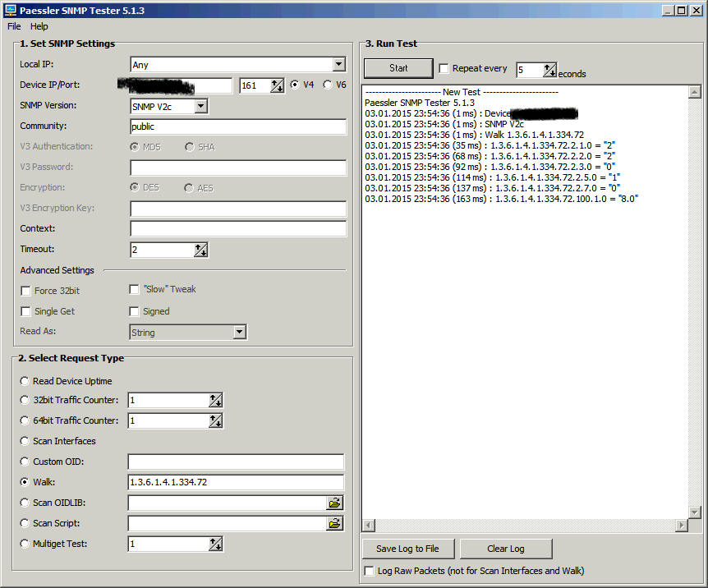Click the Clear Log button
This screenshot has height=588, width=708.
click(506, 549)
